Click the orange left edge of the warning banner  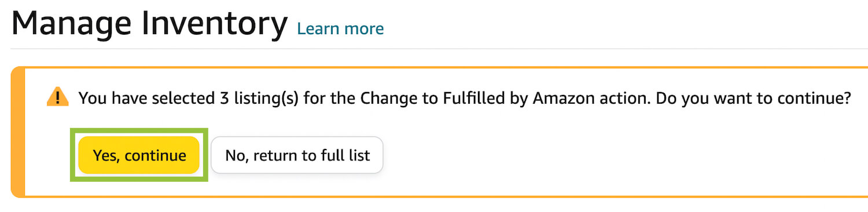pyautogui.click(x=18, y=132)
